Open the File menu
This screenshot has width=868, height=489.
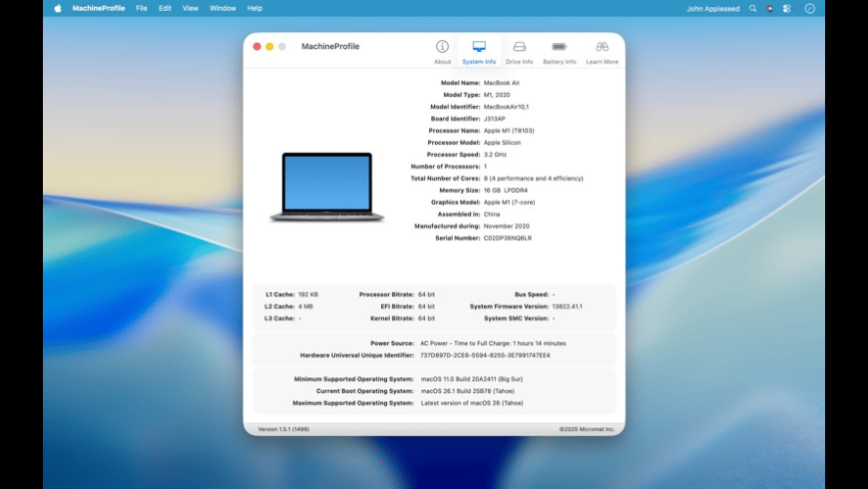coord(142,8)
